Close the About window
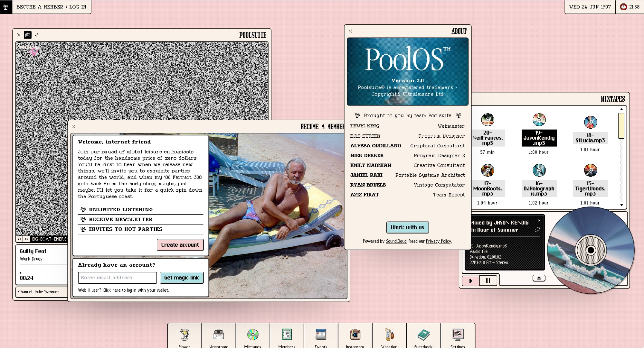This screenshot has height=348, width=644. [350, 31]
